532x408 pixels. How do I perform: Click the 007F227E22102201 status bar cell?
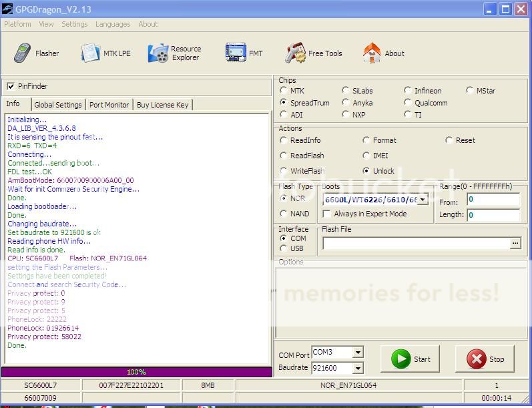[131, 385]
